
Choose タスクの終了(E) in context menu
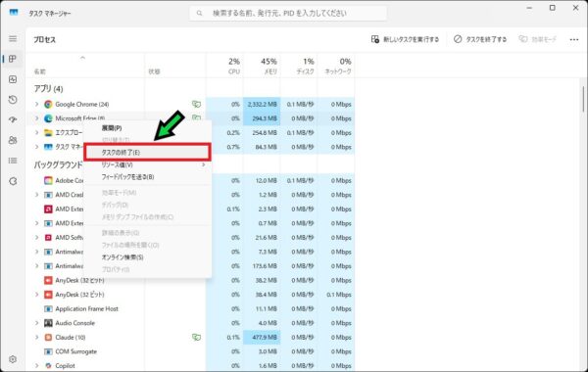pyautogui.click(x=147, y=153)
